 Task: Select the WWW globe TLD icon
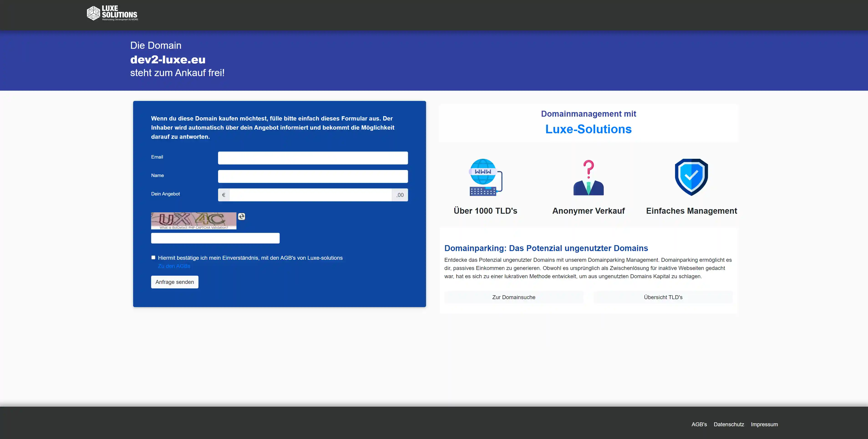tap(486, 177)
